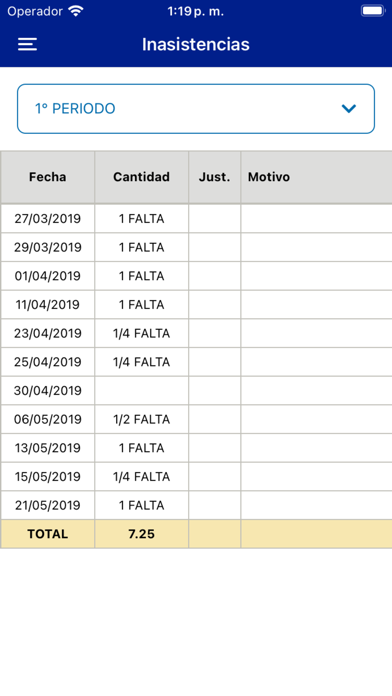Tap the Just. column header
This screenshot has height=696, width=392.
pyautogui.click(x=214, y=177)
